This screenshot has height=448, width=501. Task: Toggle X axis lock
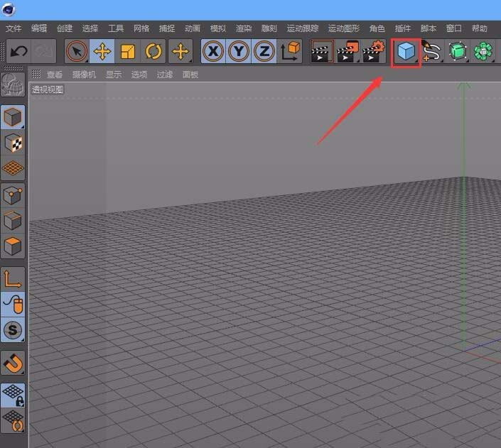point(213,51)
